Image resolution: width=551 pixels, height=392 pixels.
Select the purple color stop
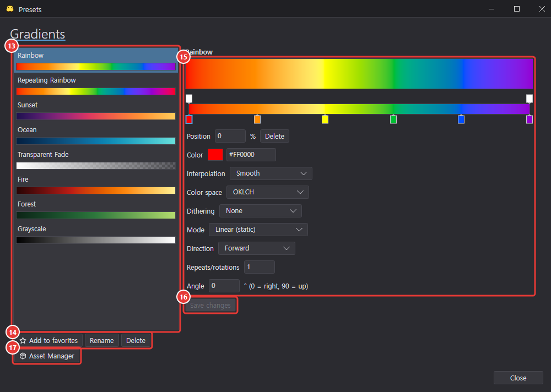529,119
